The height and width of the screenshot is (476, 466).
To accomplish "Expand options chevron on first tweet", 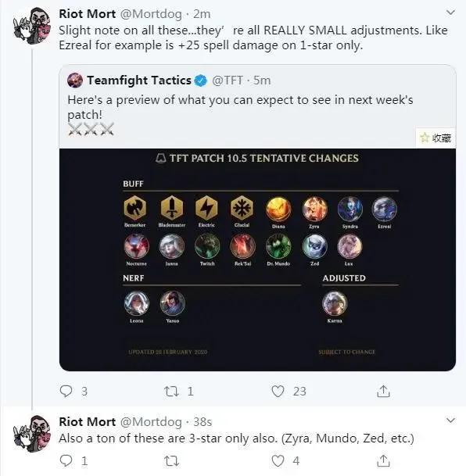I will [x=450, y=13].
